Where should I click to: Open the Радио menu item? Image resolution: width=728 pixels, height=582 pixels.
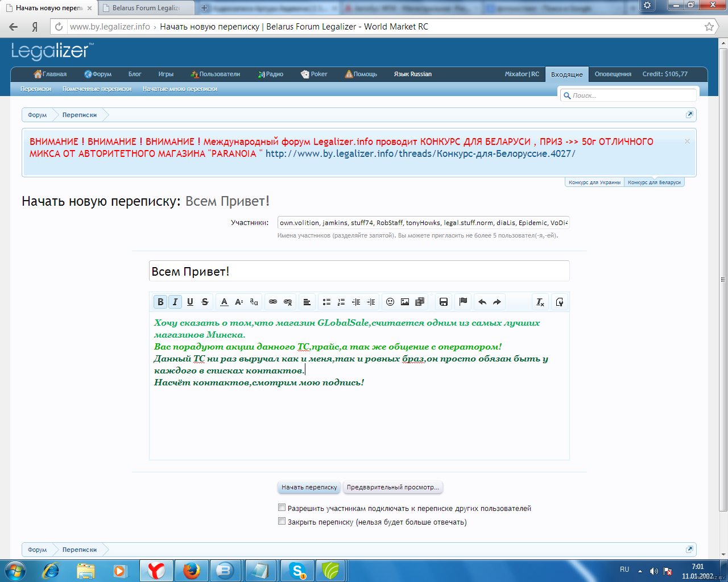pyautogui.click(x=271, y=74)
